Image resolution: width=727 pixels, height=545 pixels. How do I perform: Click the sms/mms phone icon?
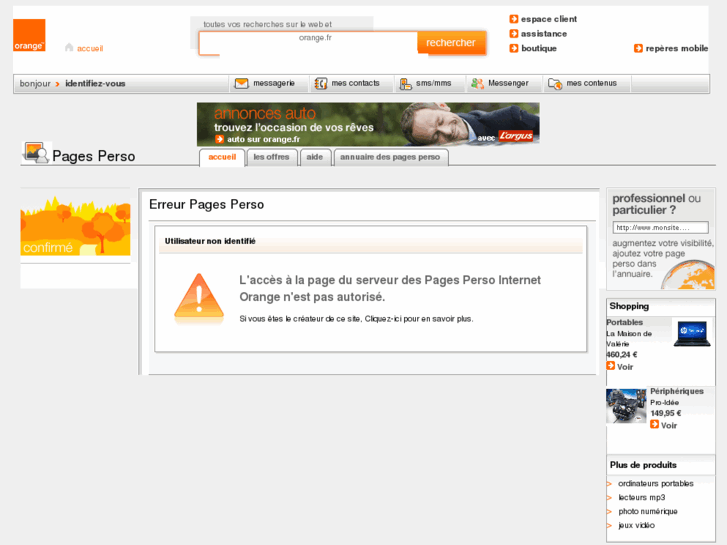[406, 83]
